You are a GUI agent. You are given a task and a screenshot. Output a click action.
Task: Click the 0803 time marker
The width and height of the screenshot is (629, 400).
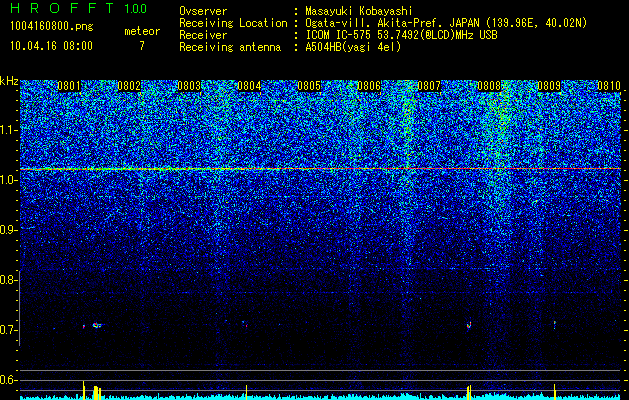coord(189,86)
